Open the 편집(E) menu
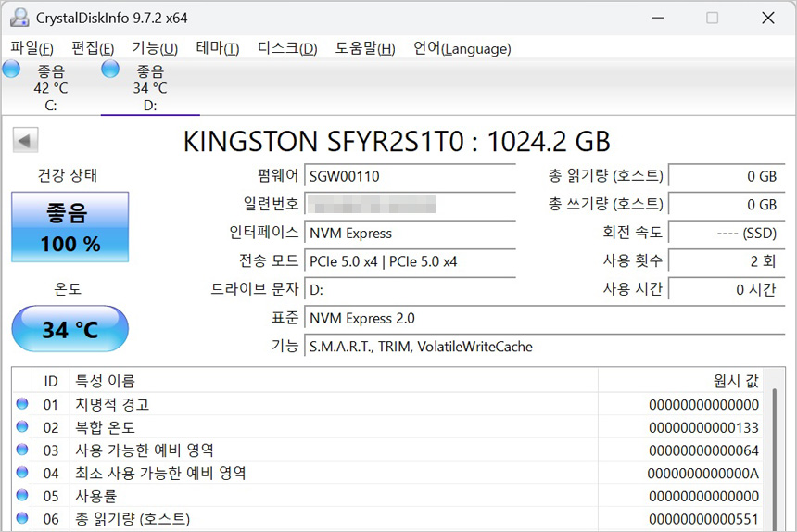Image resolution: width=797 pixels, height=532 pixels. click(93, 48)
